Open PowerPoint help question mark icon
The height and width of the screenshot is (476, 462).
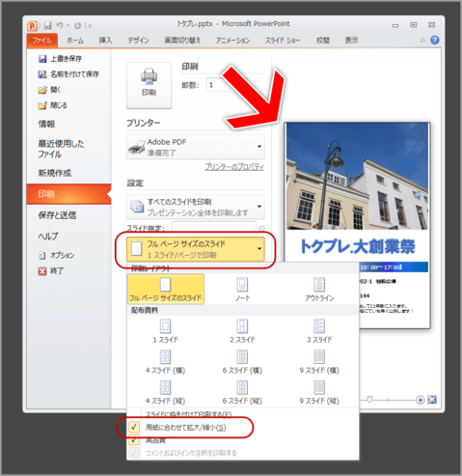click(x=435, y=40)
